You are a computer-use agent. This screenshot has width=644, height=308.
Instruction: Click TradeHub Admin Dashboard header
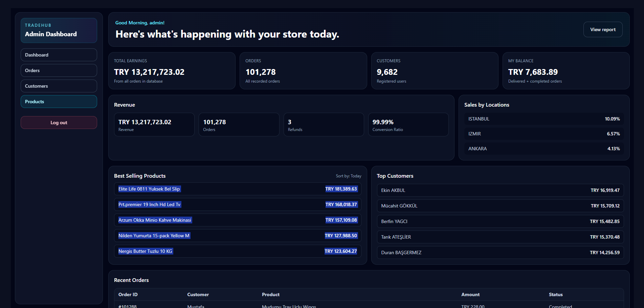(x=59, y=30)
